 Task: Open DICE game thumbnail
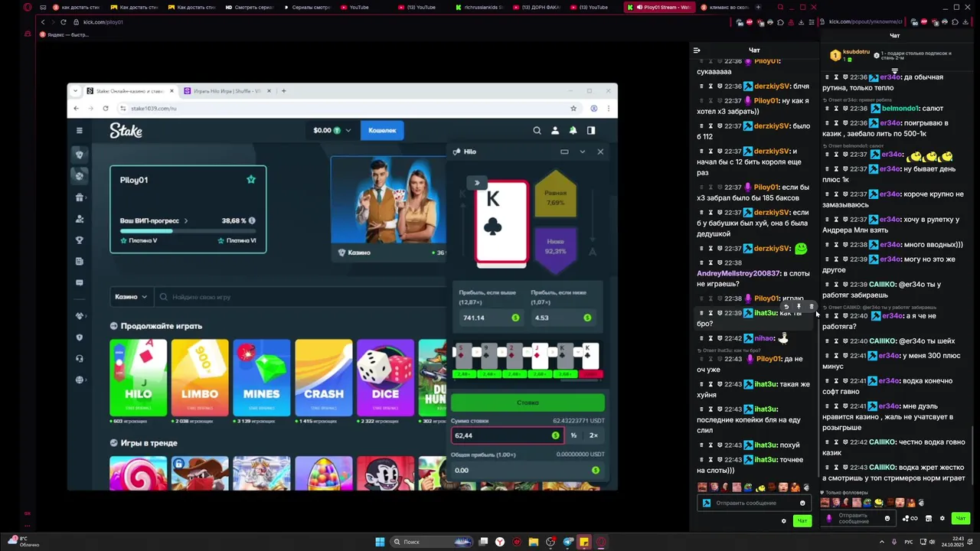tap(385, 378)
